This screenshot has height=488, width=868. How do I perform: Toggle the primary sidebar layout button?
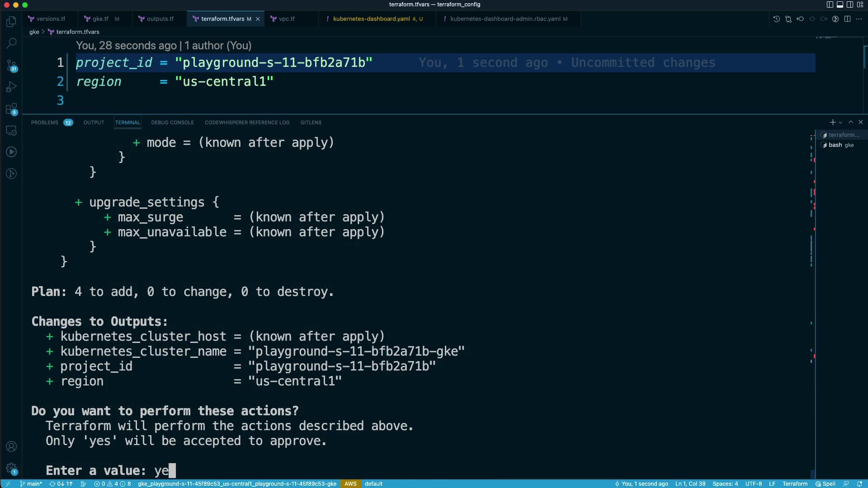click(830, 5)
